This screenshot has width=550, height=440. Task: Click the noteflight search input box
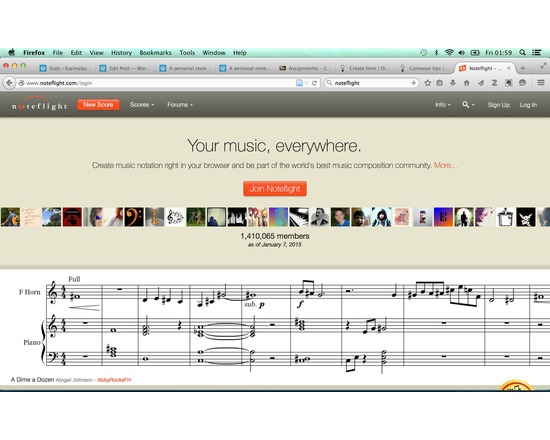pos(371,83)
